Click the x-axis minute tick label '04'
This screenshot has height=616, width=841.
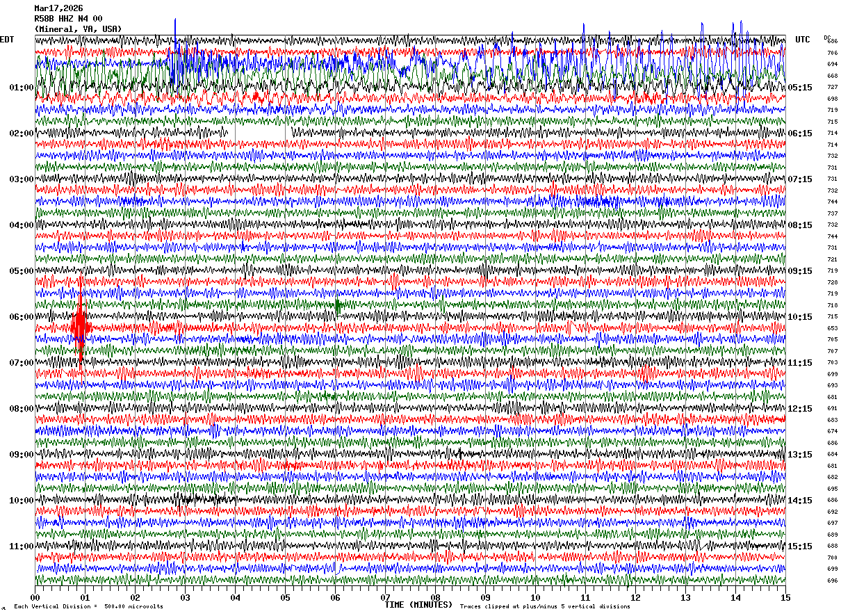click(235, 597)
